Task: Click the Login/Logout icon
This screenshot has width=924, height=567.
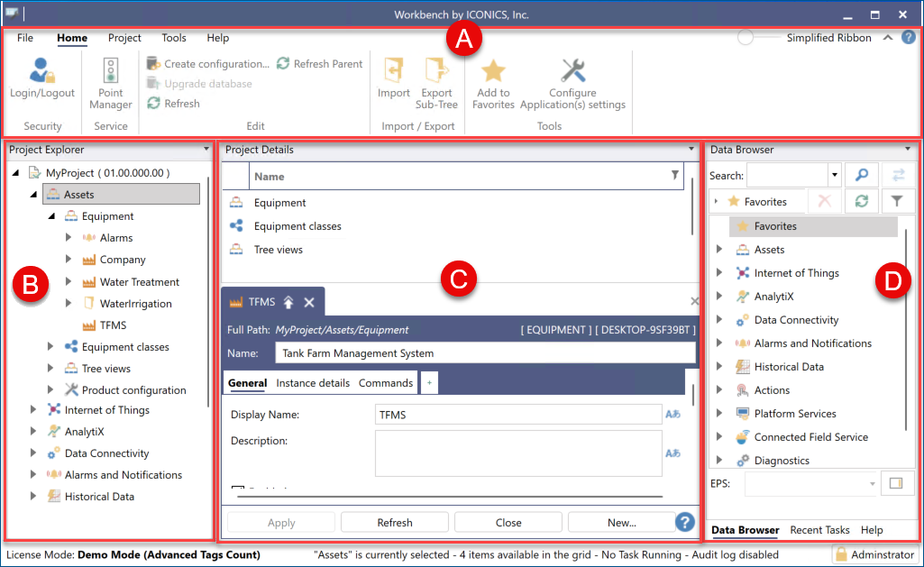Action: click(x=41, y=70)
